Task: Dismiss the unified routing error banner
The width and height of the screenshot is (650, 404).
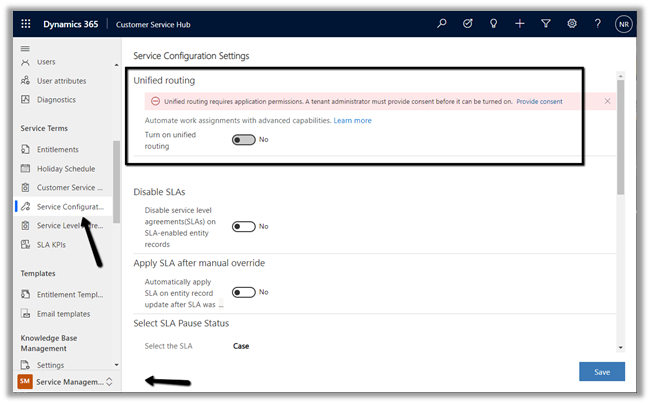Action: click(x=607, y=101)
